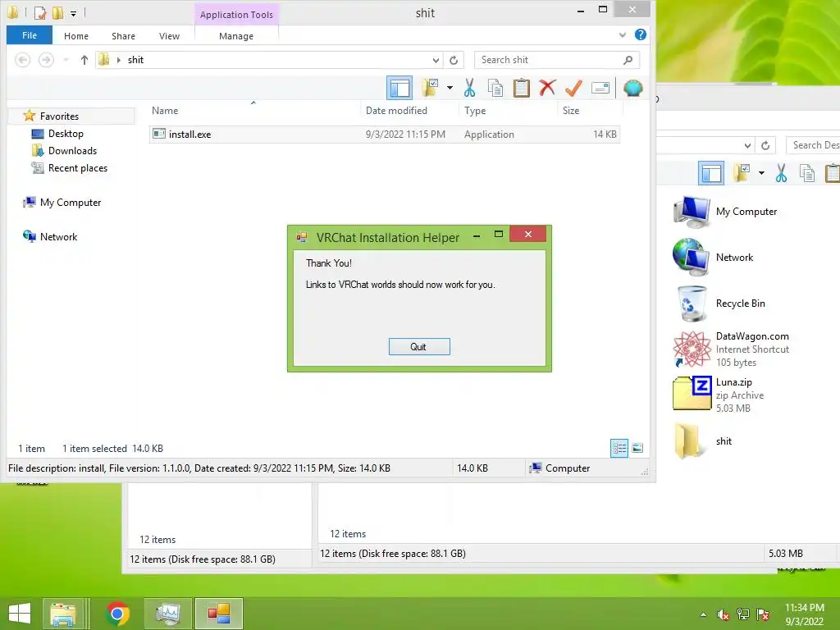Click Cut scissors in background Desktop window
This screenshot has width=840, height=630.
click(x=781, y=173)
